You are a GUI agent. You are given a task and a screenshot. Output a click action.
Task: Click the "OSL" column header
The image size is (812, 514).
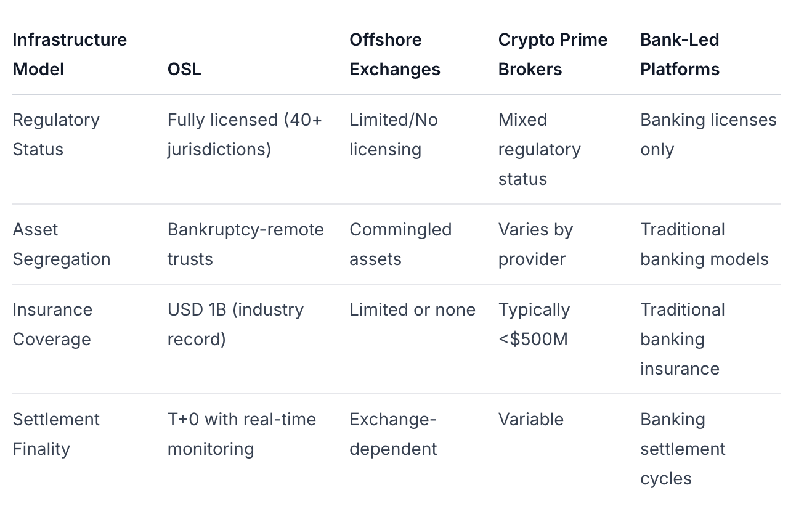tap(184, 69)
